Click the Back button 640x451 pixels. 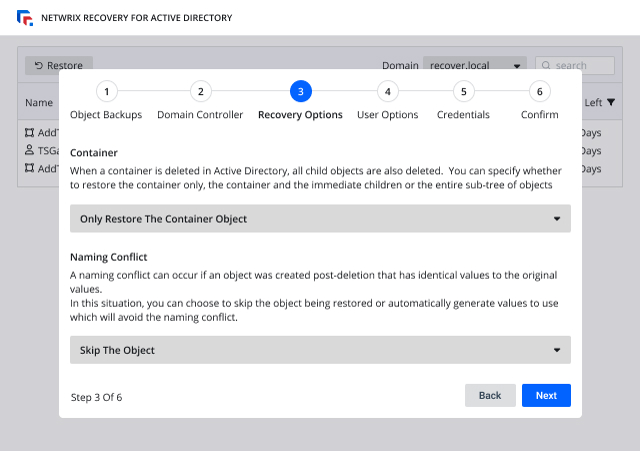(490, 395)
